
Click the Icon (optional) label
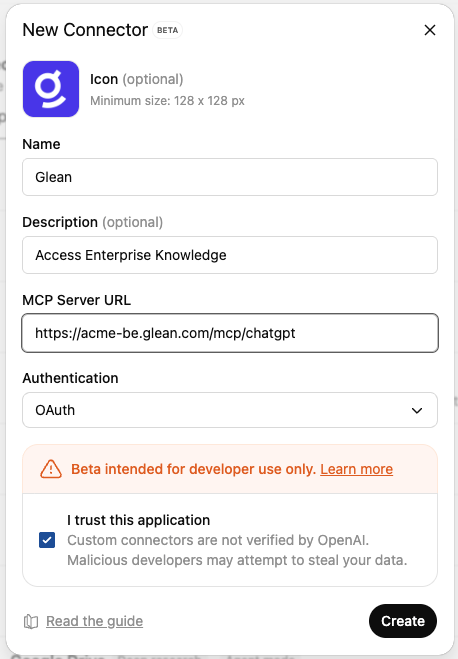[137, 79]
